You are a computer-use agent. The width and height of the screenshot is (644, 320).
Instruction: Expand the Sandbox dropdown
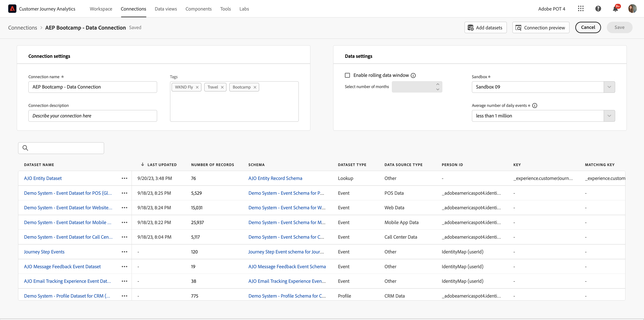pyautogui.click(x=609, y=87)
